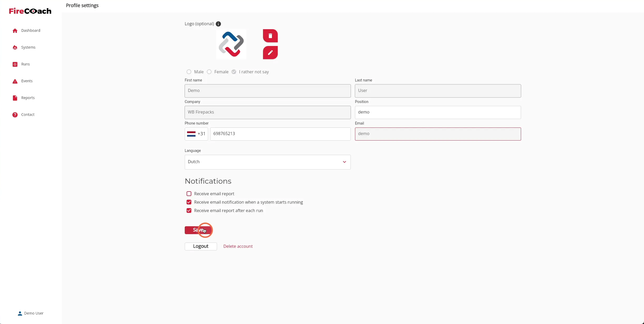Uncheck notification when a system starts running
This screenshot has height=324, width=644.
pyautogui.click(x=189, y=202)
